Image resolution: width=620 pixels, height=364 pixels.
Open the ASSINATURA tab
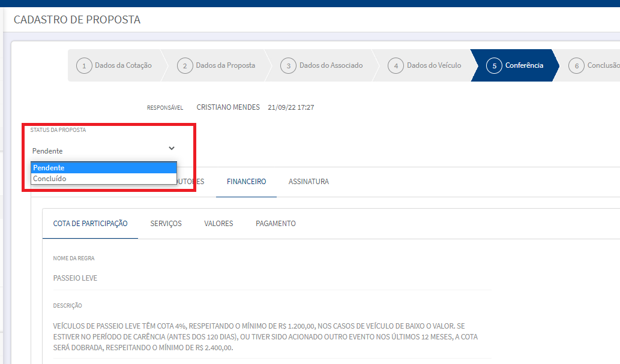pos(308,182)
